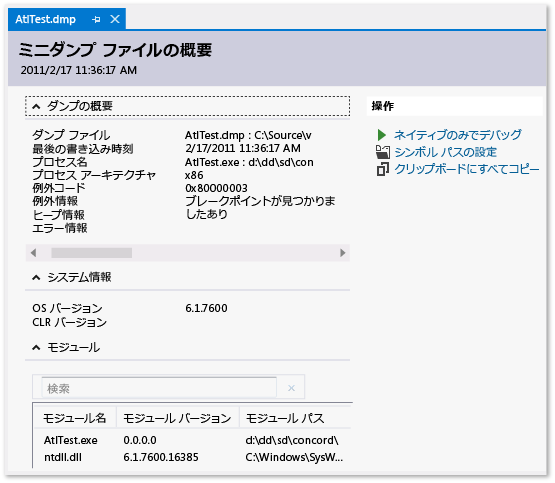Click the green play icon for native debugging
This screenshot has width=555, height=483.
coord(382,135)
